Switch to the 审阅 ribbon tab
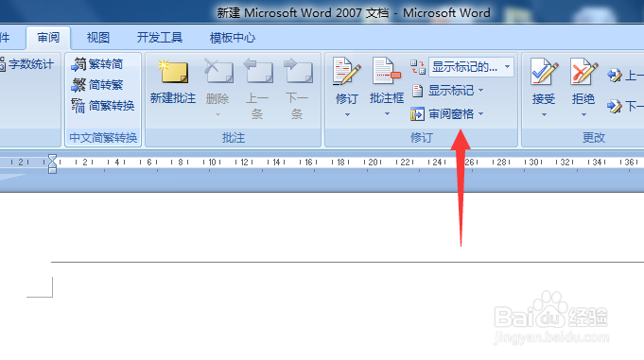Image resolution: width=644 pixels, height=360 pixels. pos(48,38)
